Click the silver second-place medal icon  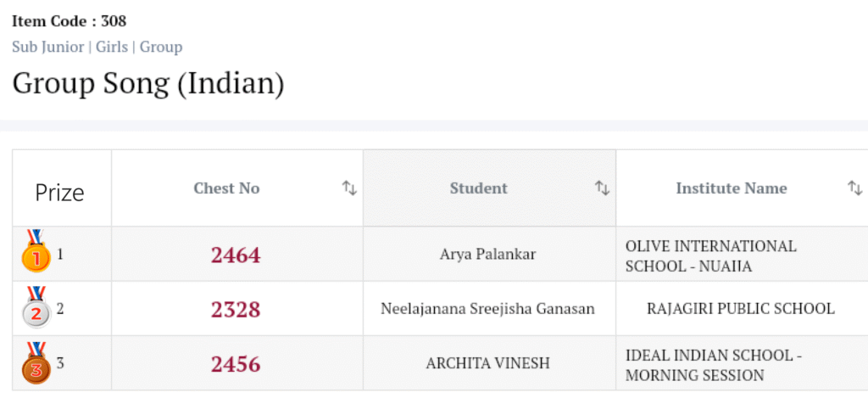coord(36,309)
